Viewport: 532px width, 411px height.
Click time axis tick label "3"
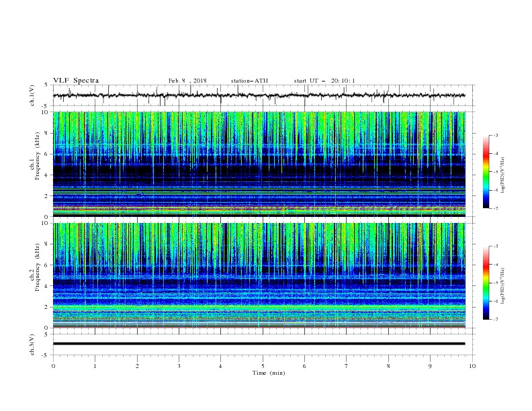(179, 366)
